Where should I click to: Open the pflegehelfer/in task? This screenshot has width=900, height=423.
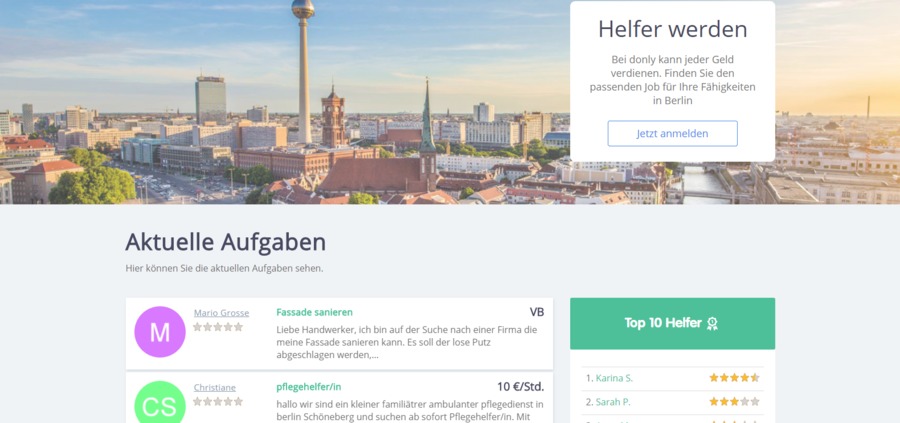pos(309,387)
